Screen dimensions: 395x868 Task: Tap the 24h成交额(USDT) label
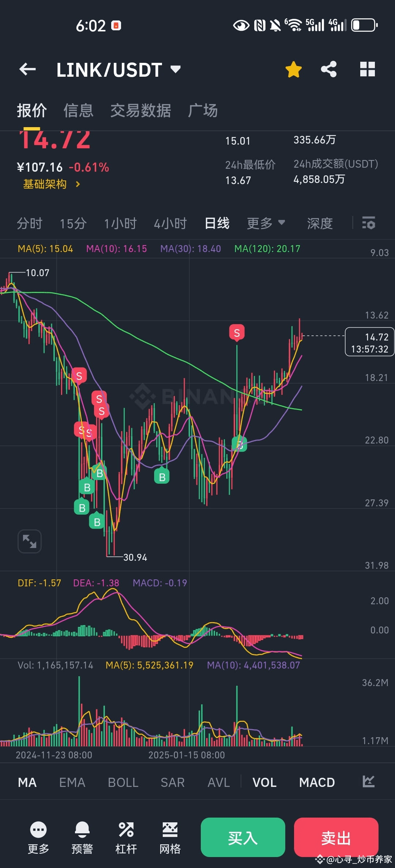point(336,164)
